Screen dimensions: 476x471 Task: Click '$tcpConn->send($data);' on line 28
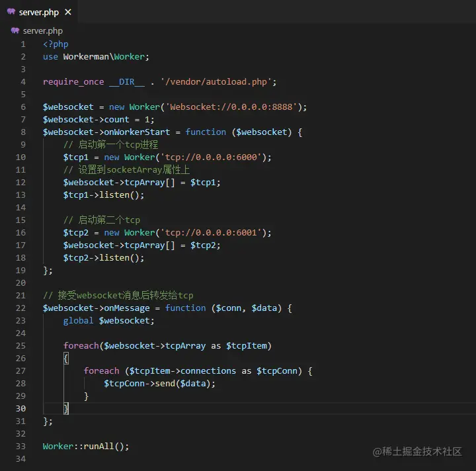click(159, 384)
